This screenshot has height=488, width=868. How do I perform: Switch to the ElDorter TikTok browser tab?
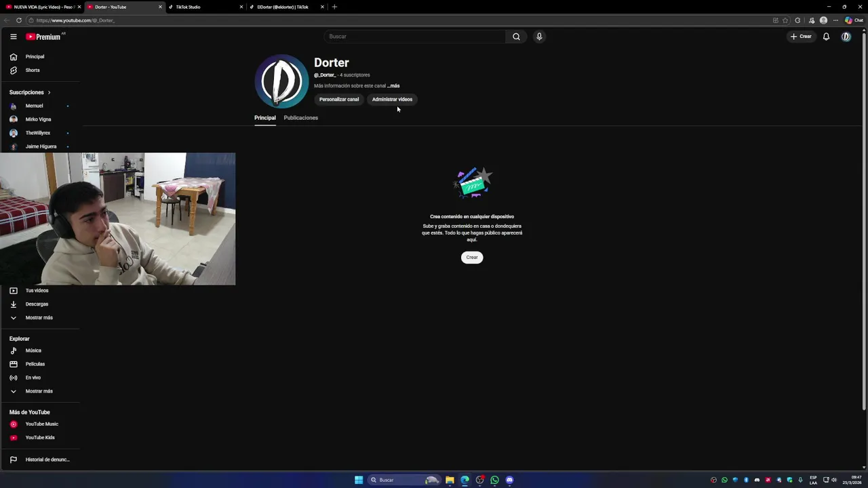tap(285, 7)
